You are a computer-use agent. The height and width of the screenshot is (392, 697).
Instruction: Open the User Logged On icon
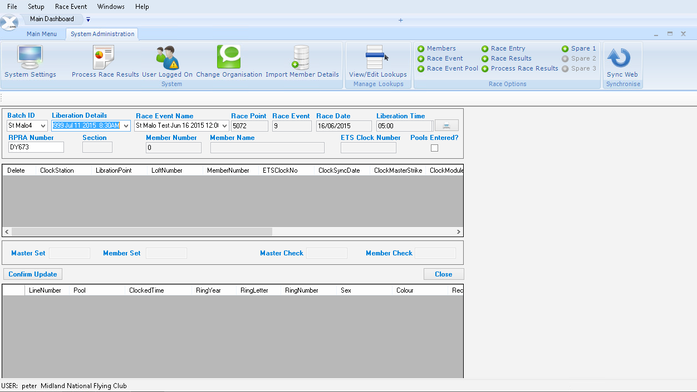click(x=167, y=61)
